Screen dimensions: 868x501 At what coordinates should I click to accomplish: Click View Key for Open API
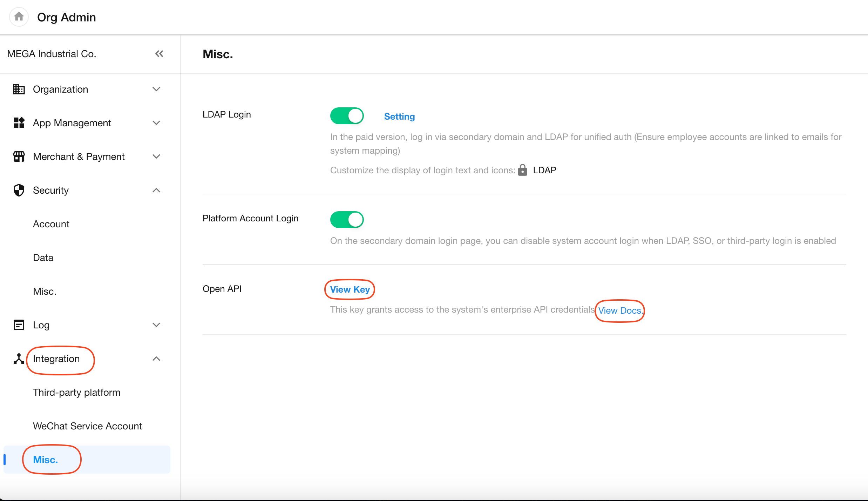[x=350, y=289]
